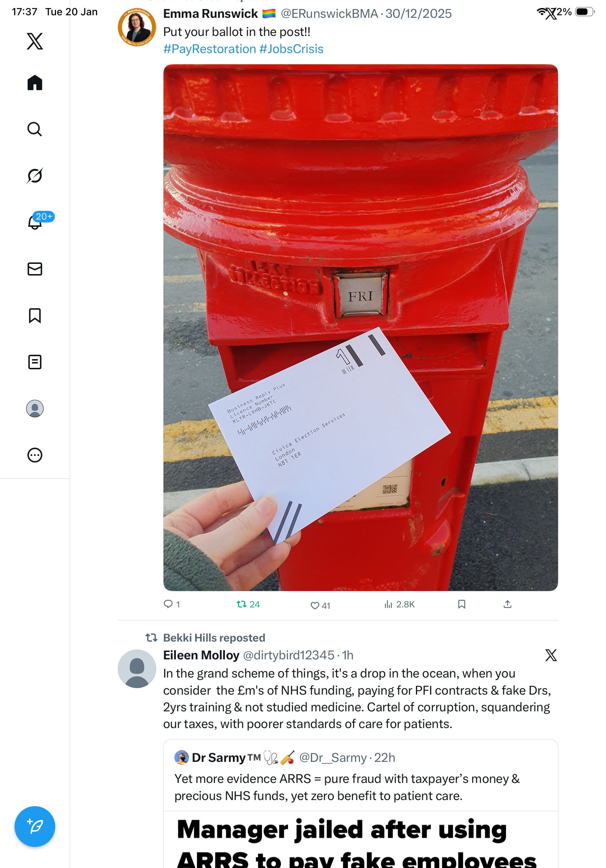Open the postbox photo full view
The width and height of the screenshot is (606, 868).
click(360, 327)
